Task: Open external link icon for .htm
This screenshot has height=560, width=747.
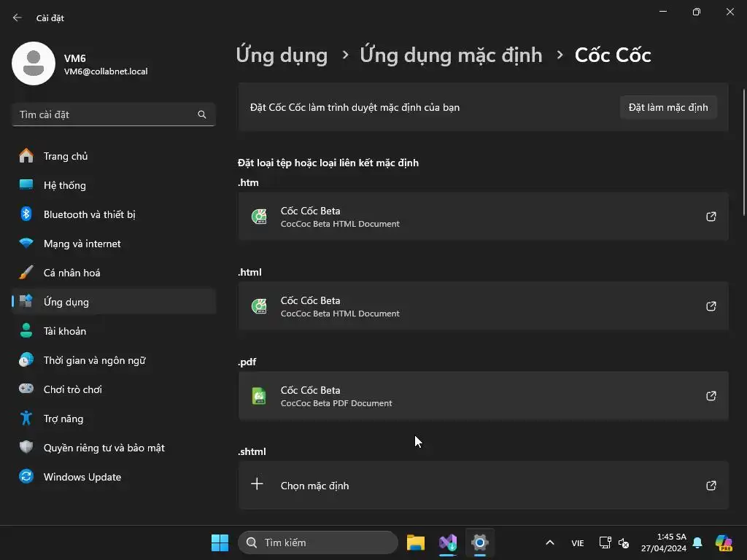Action: [711, 217]
